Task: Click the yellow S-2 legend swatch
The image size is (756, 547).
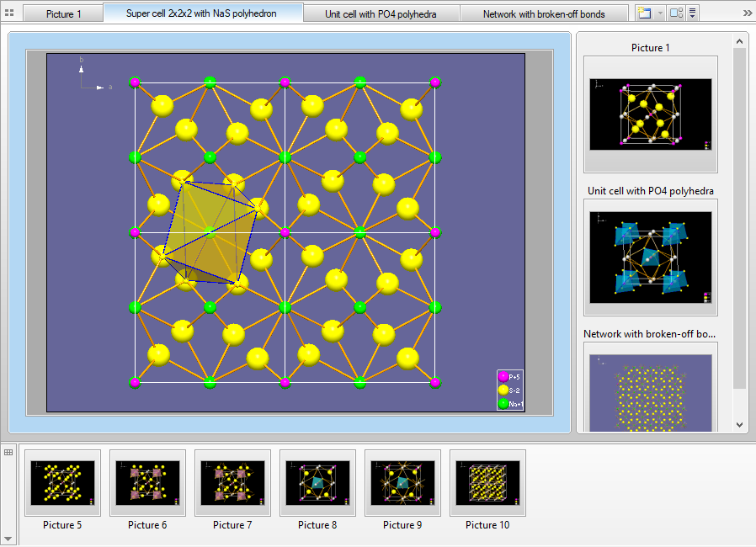Action: point(503,389)
